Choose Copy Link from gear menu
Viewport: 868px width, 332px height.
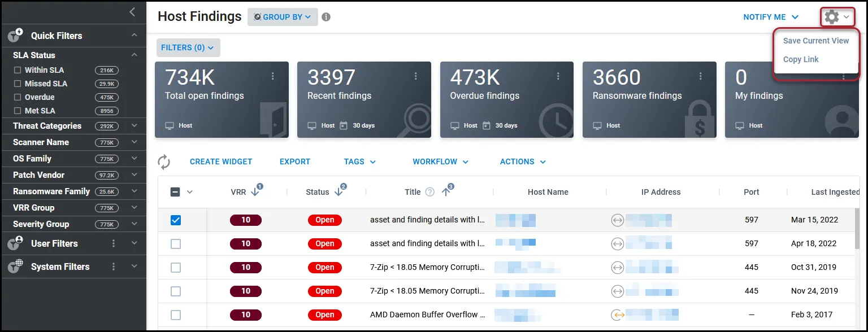pos(801,59)
